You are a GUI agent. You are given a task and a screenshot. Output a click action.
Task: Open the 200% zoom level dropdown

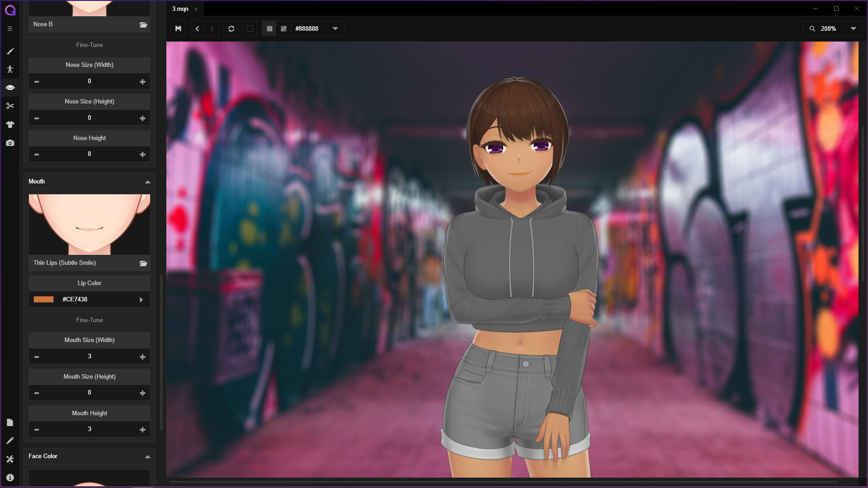(853, 28)
